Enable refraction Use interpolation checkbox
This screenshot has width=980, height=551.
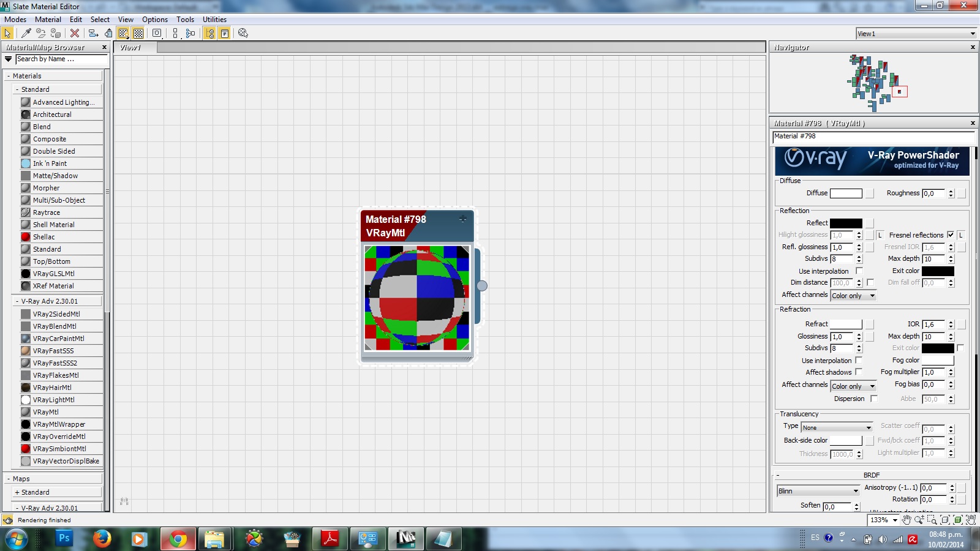[859, 360]
